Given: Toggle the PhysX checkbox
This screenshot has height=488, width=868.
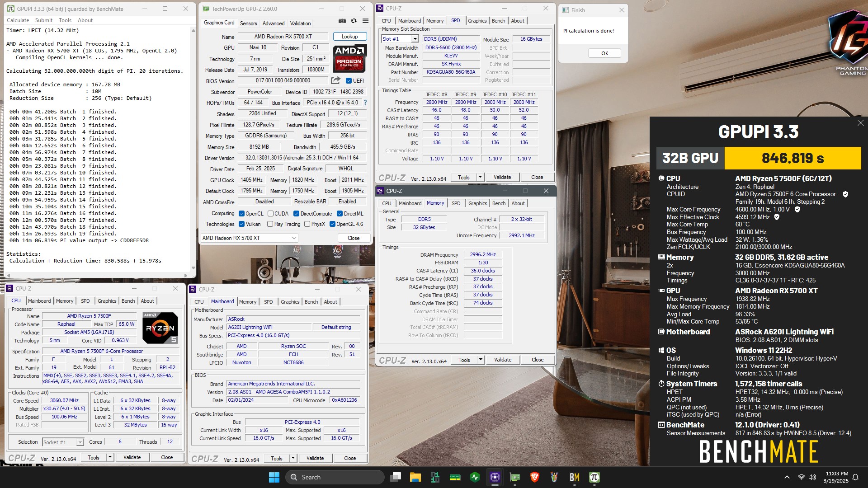Looking at the screenshot, I should click(x=307, y=224).
